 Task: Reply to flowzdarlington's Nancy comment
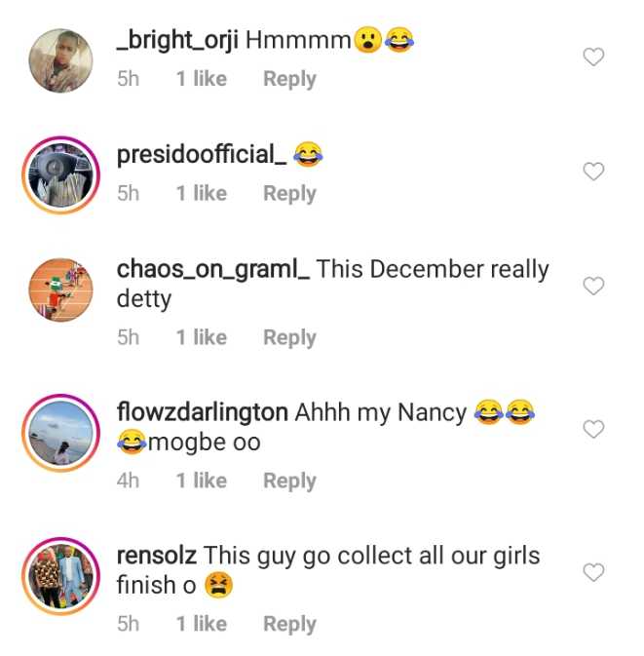point(289,481)
